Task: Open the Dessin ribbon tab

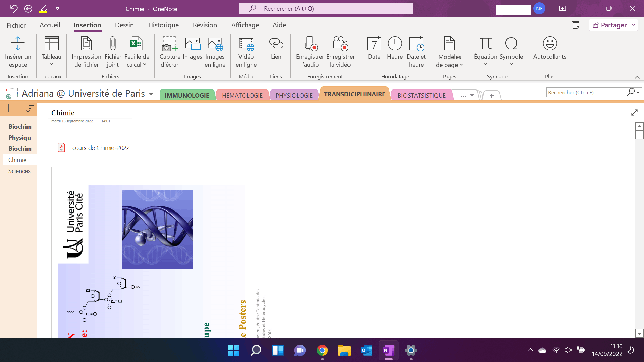Action: point(124,25)
